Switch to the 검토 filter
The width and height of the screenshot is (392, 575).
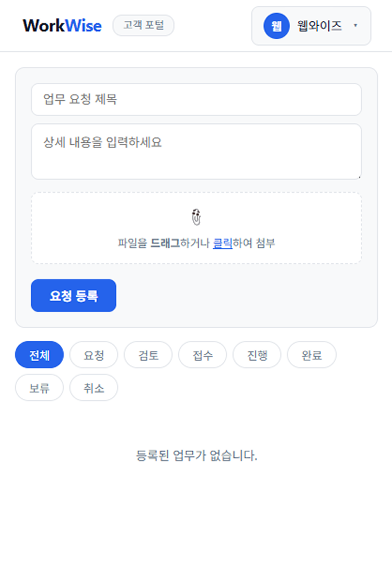click(x=148, y=354)
